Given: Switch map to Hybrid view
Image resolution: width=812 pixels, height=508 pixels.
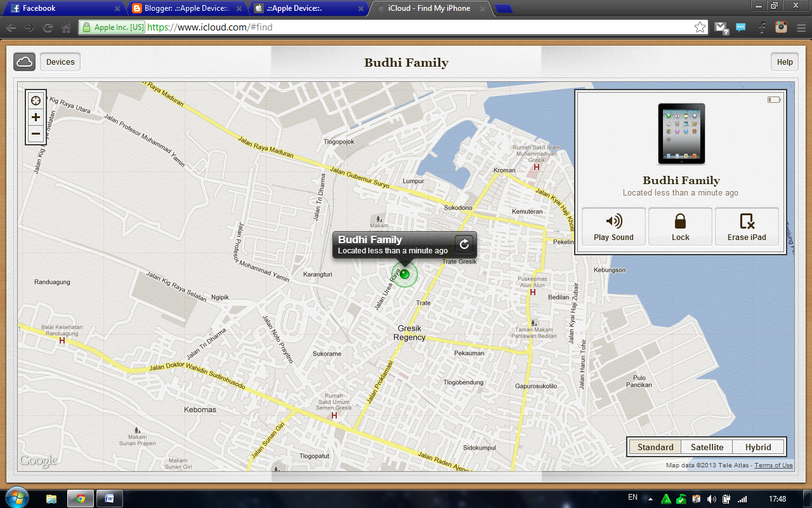Looking at the screenshot, I should pos(758,447).
